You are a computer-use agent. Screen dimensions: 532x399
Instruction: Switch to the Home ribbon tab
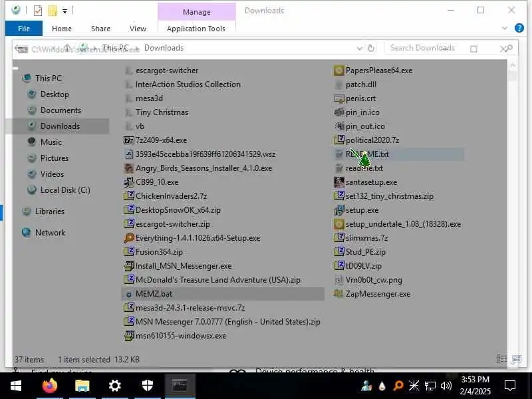[62, 29]
